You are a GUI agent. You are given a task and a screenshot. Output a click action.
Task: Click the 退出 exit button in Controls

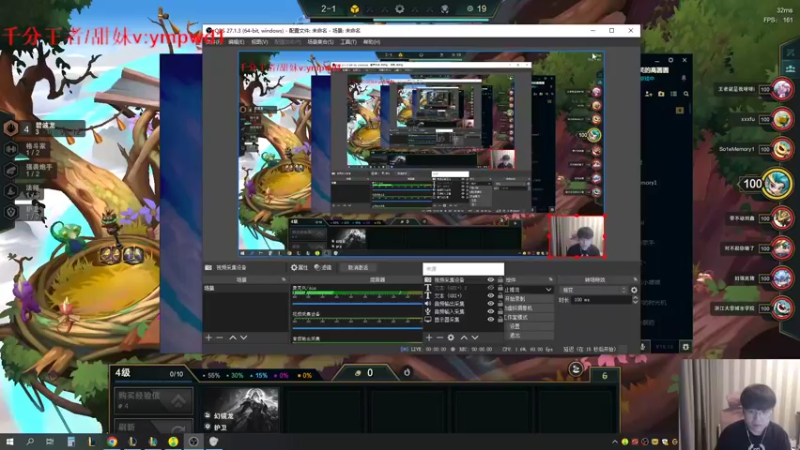[529, 335]
